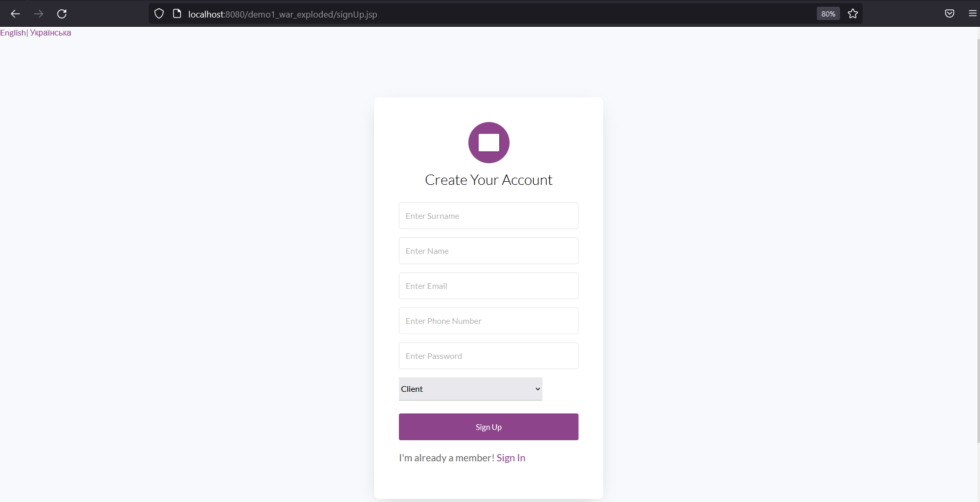Bookmark this page with the star icon
Viewport: 980px width, 502px height.
(852, 13)
